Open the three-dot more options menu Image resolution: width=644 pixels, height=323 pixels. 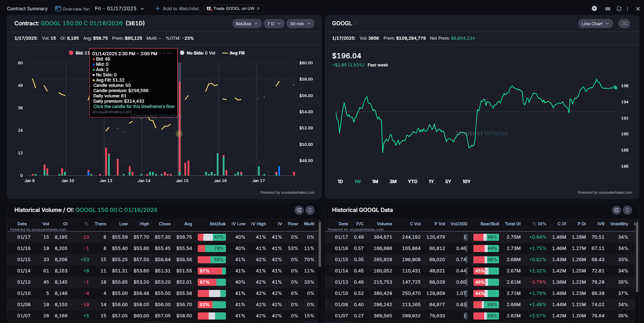coord(627,8)
